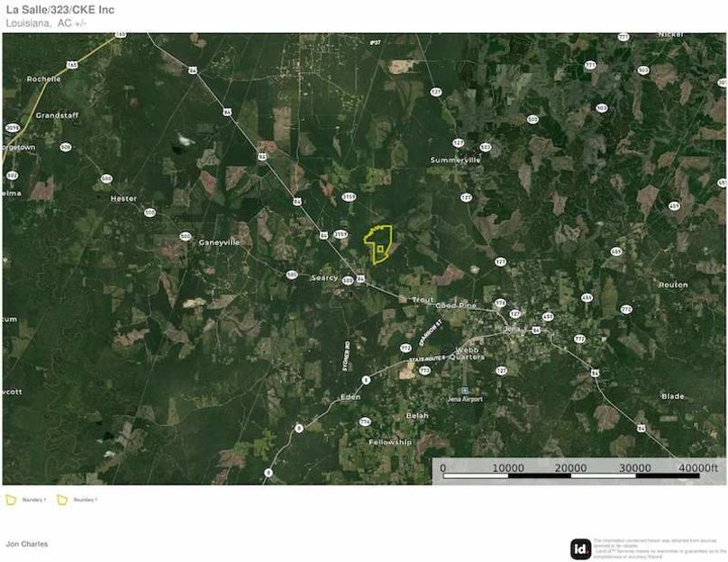728x562 pixels.
Task: Click the 'Routon' place label
Action: tap(673, 285)
